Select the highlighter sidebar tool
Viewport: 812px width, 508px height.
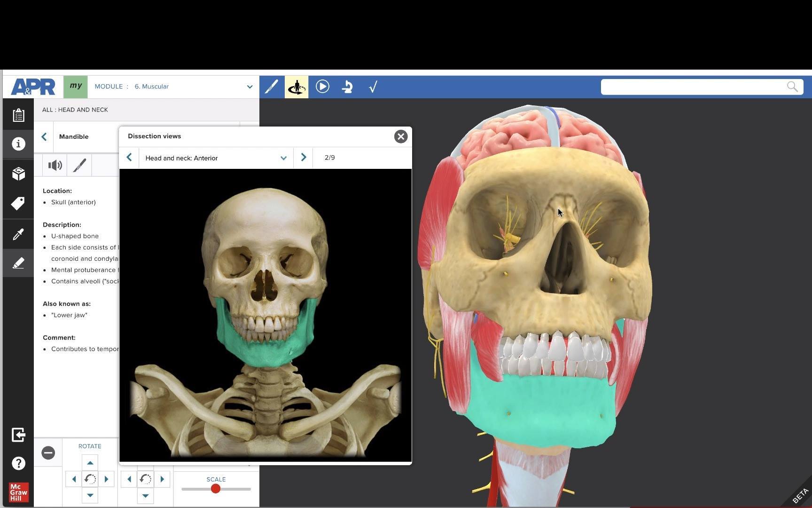18,263
